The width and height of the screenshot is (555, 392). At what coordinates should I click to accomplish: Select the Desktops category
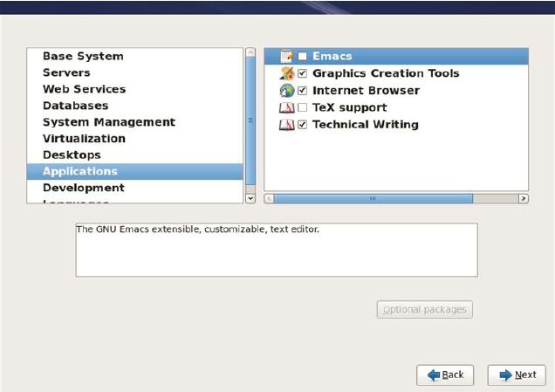click(135, 155)
